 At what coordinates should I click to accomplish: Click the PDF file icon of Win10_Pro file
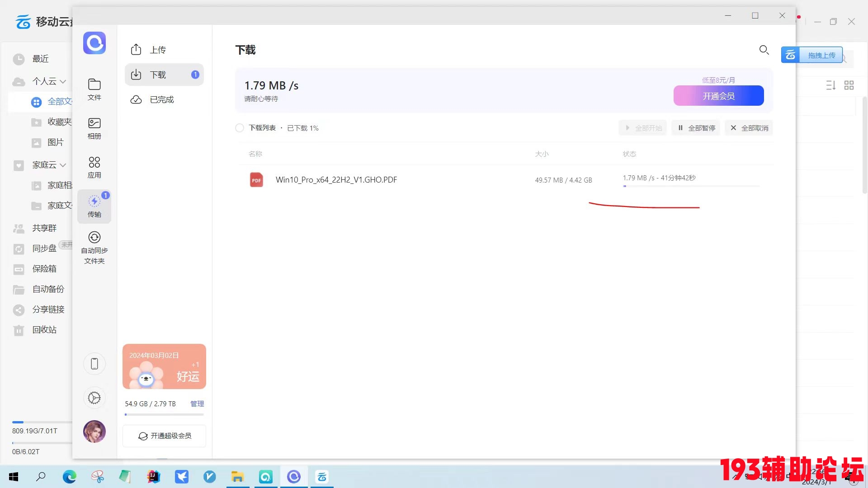pos(256,180)
